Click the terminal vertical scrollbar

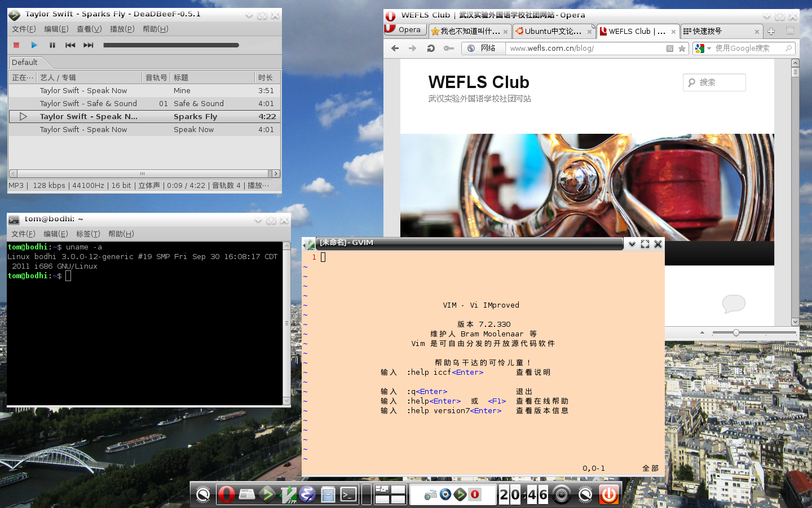point(286,323)
